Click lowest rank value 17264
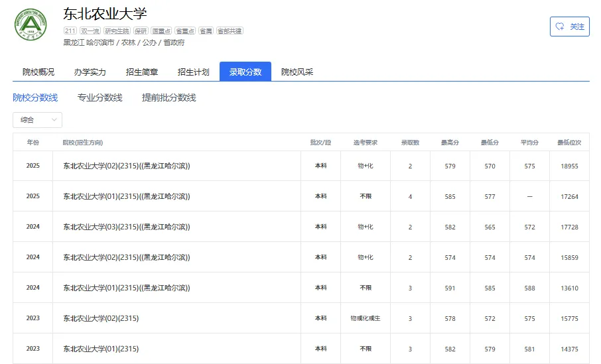The width and height of the screenshot is (601, 364). (x=569, y=196)
